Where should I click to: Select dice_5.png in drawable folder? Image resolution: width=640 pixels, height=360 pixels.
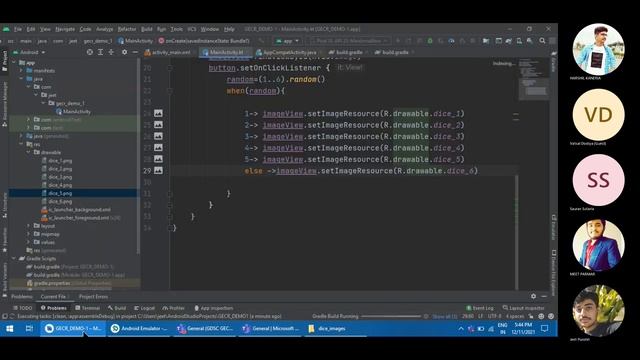[x=60, y=193]
